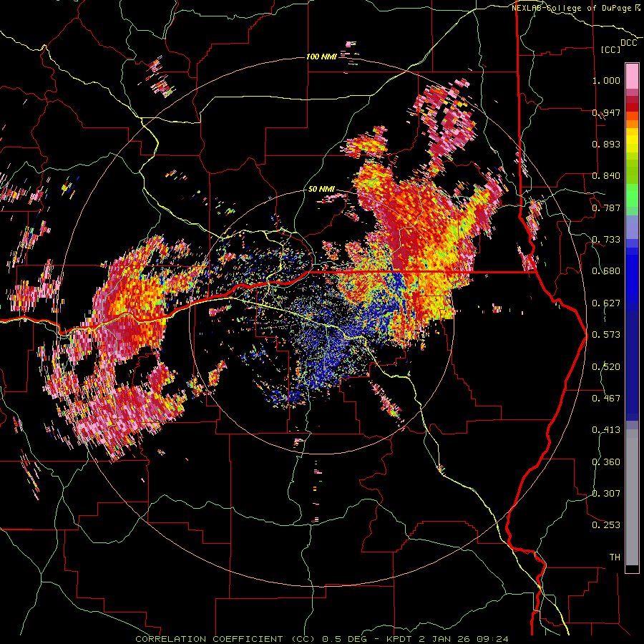This screenshot has width=644, height=644.
Task: Select the 0.840 scale value
Action: click(x=606, y=176)
